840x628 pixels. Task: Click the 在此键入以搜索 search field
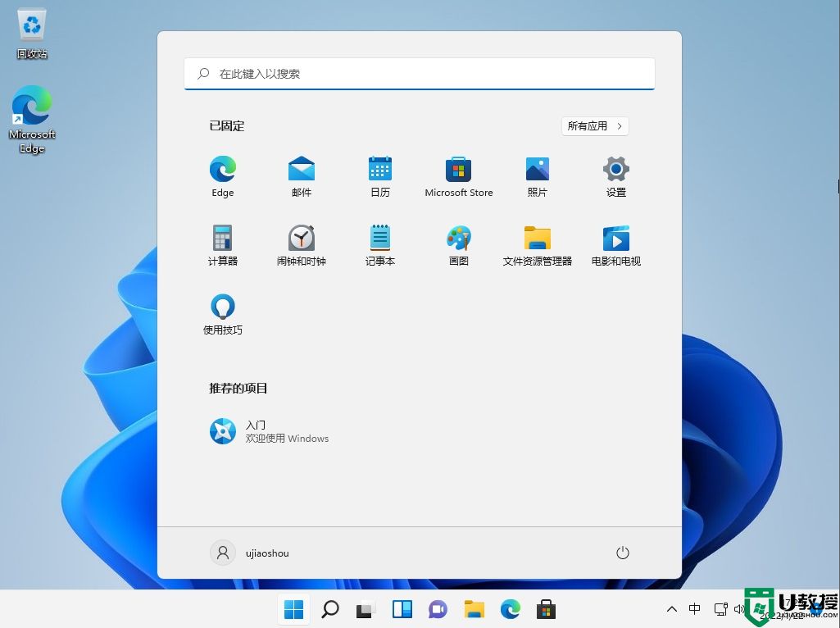[419, 74]
